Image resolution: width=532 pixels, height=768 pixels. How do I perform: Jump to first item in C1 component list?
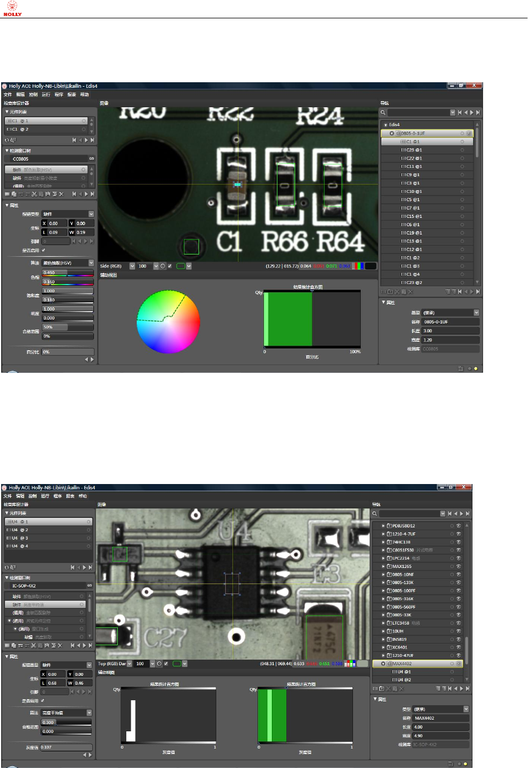(x=74, y=140)
